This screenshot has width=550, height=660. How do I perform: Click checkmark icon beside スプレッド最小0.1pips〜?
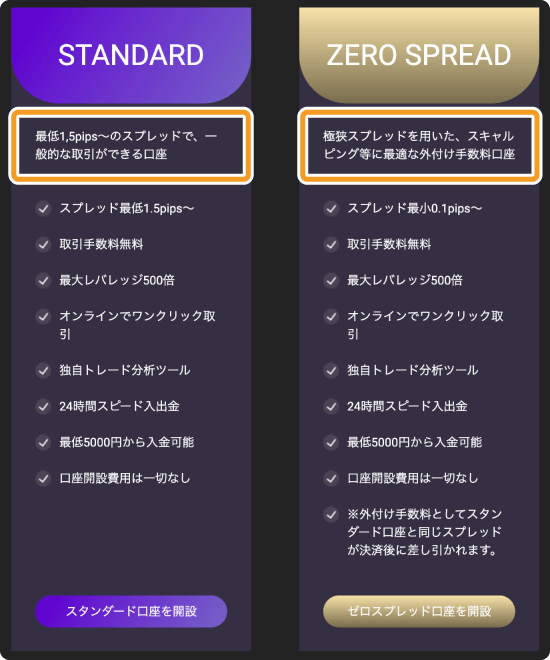pyautogui.click(x=331, y=208)
